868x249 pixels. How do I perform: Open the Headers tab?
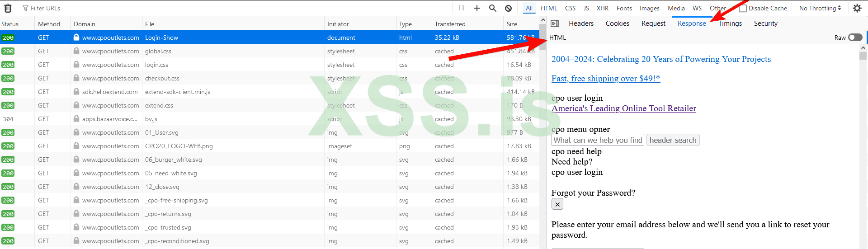[581, 23]
